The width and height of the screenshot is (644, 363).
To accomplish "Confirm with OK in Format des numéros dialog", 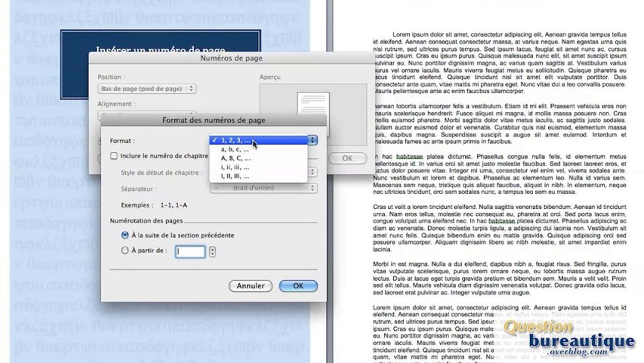I will (298, 286).
